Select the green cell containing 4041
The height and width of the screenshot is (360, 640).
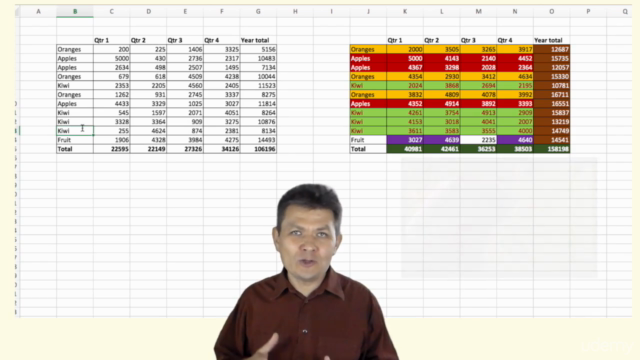point(478,122)
